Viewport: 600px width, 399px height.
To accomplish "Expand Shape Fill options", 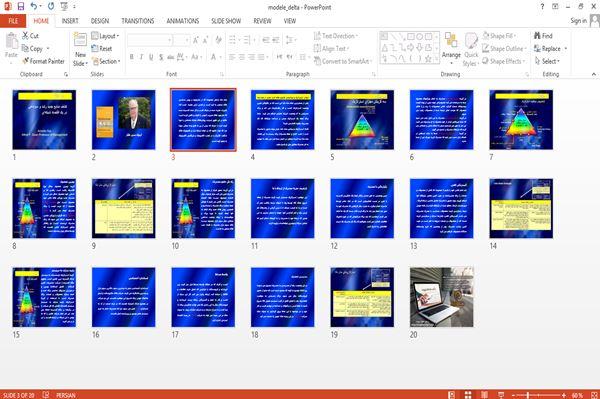I will [499, 36].
